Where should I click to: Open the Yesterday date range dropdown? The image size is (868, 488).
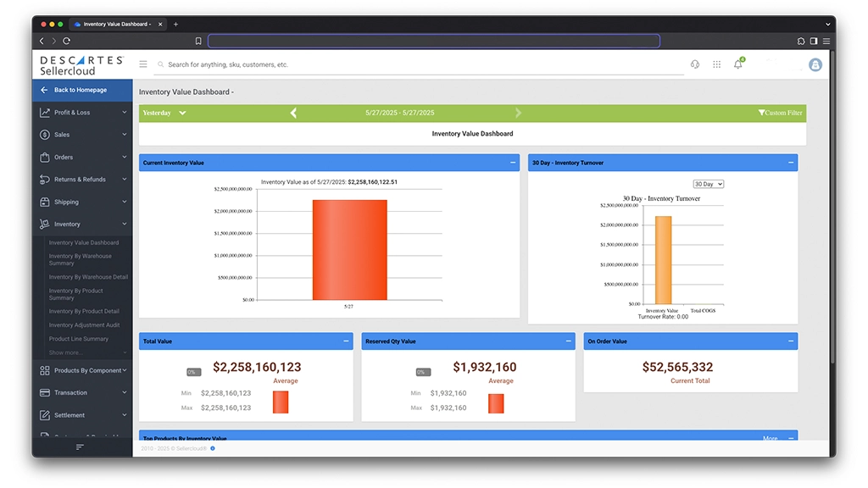[x=163, y=113]
